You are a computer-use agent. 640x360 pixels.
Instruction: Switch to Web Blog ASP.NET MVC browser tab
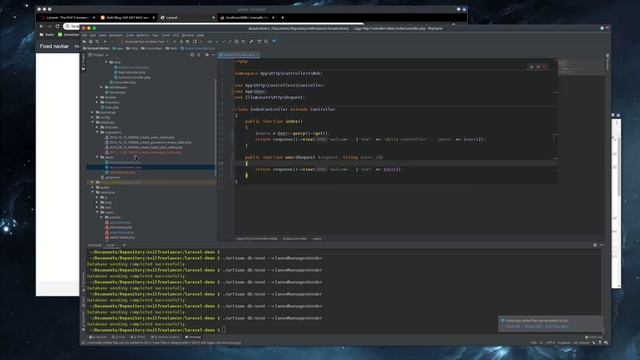[127, 18]
